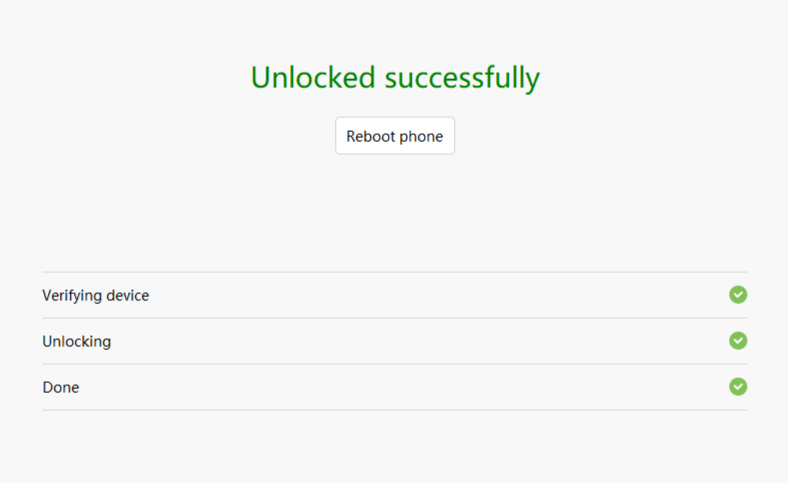
Task: Click the Reboot phone button
Action: click(x=395, y=136)
